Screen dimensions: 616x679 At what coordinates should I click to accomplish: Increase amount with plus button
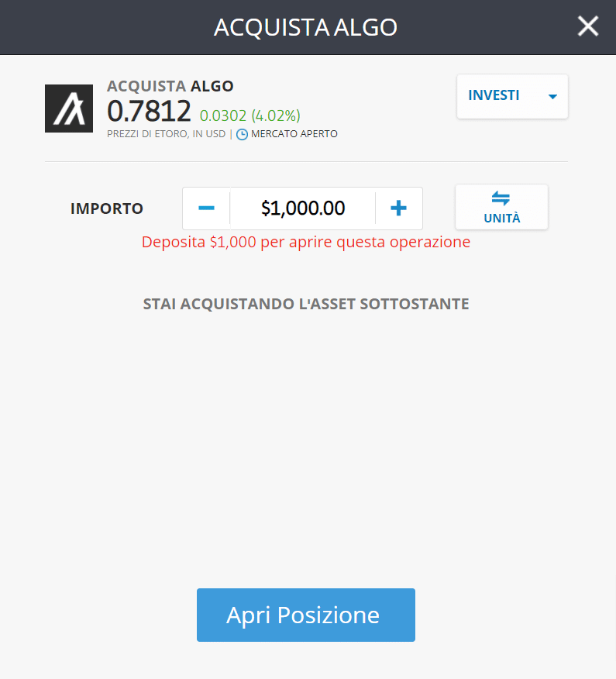(399, 209)
